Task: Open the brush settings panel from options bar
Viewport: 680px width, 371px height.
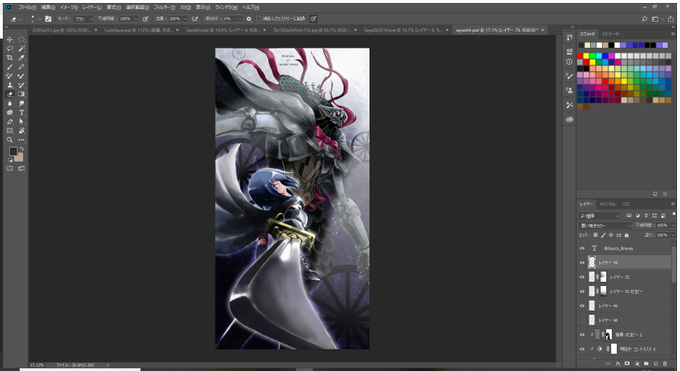Action: 48,19
